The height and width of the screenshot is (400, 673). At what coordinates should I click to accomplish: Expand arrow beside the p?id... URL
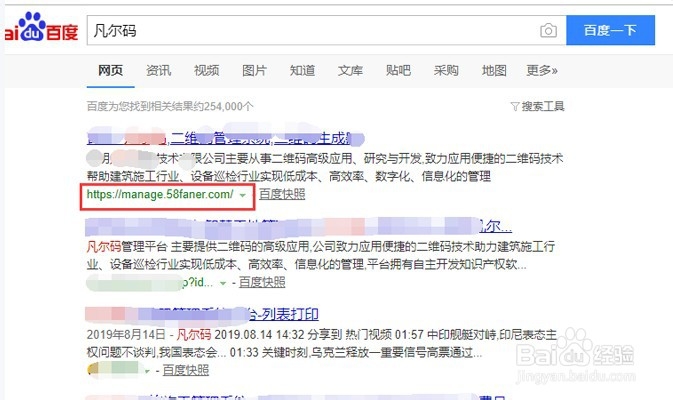point(223,283)
